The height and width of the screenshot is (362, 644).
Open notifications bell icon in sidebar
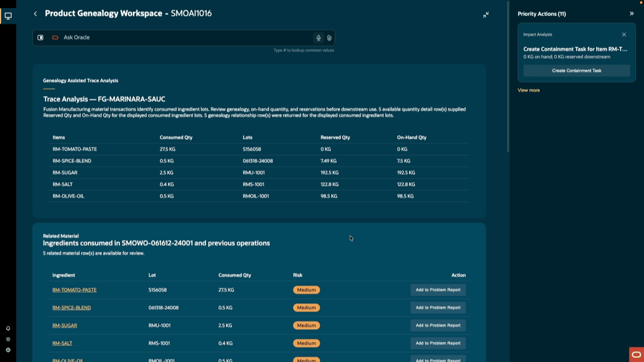click(8, 328)
